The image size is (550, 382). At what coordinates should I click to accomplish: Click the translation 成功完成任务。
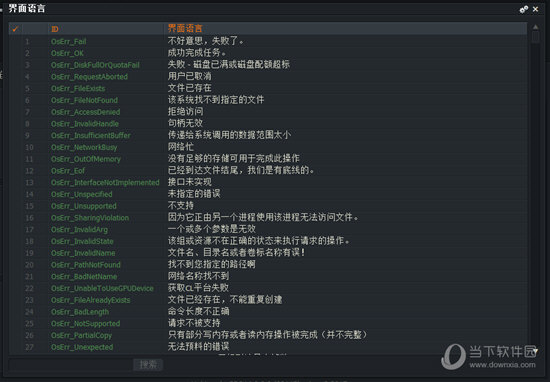[196, 53]
